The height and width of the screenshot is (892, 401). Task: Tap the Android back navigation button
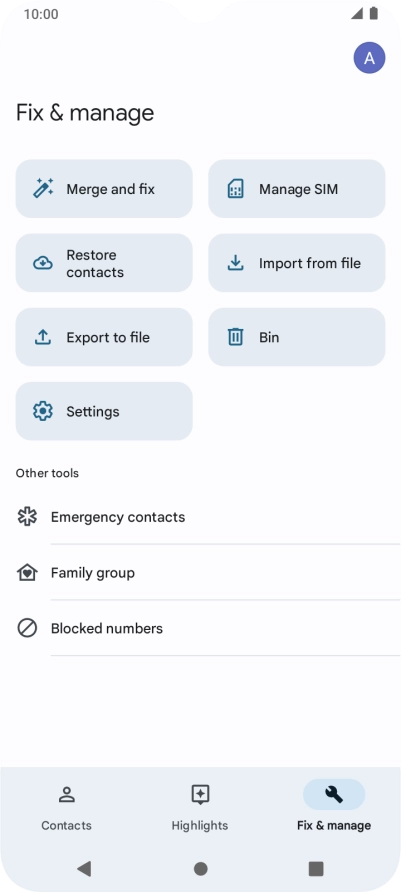point(84,868)
